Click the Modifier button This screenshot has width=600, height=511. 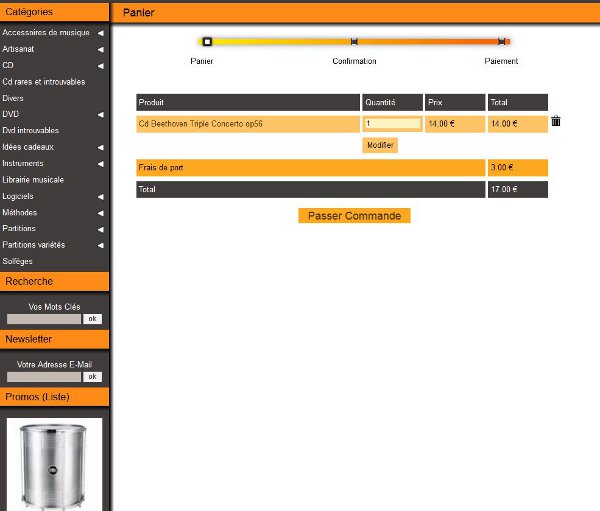click(x=380, y=145)
